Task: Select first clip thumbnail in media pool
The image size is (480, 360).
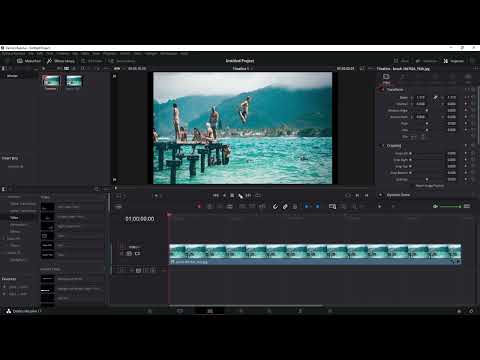Action: point(51,82)
